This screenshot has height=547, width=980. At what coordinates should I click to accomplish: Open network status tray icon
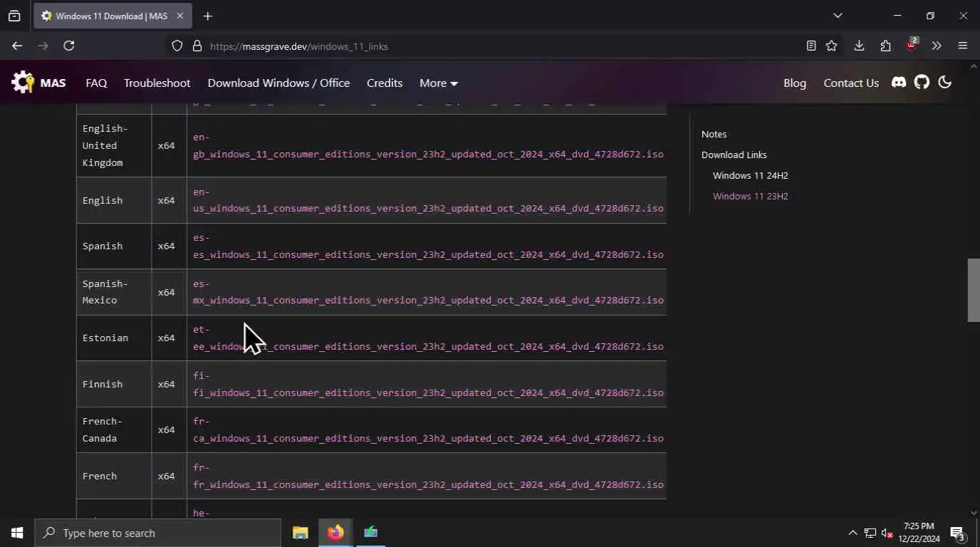point(870,533)
